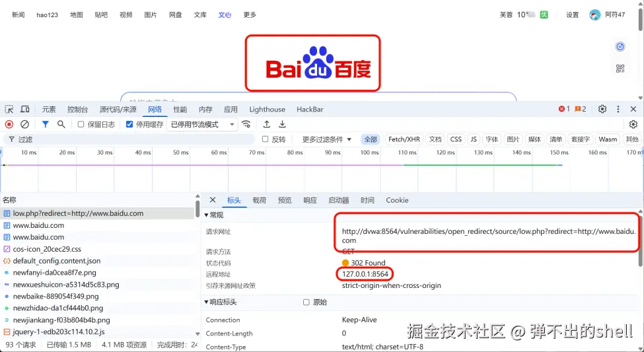
Task: Collapse the 响应标头 section
Action: [x=220, y=302]
